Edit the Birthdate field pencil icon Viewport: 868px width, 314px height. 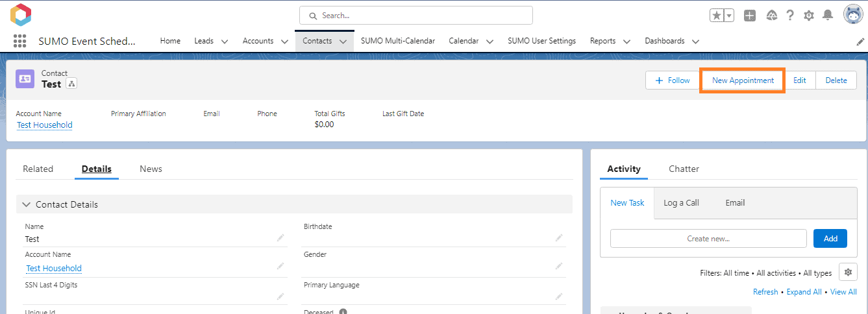559,238
